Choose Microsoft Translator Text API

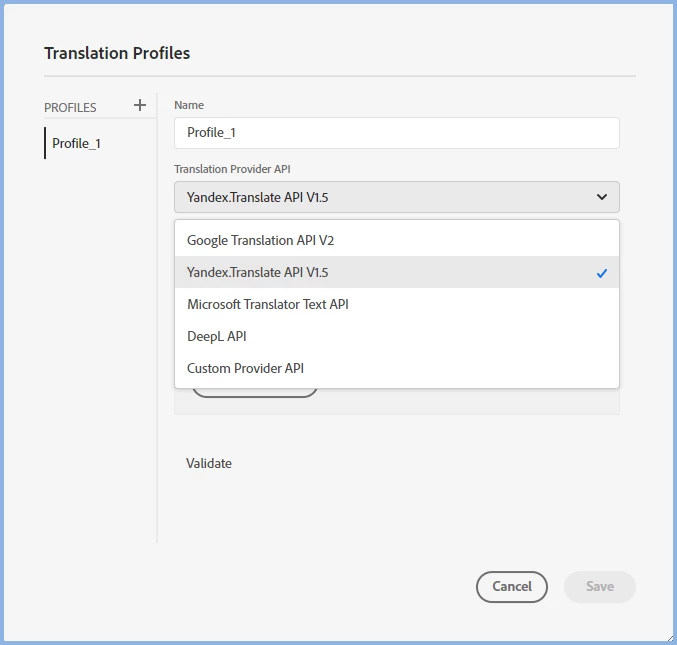coord(397,304)
